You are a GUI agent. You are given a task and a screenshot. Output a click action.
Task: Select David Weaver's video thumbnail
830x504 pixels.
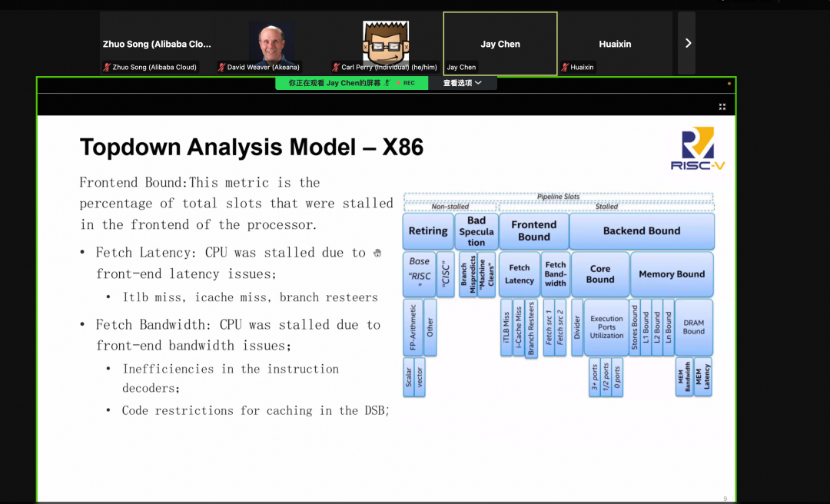(x=271, y=44)
